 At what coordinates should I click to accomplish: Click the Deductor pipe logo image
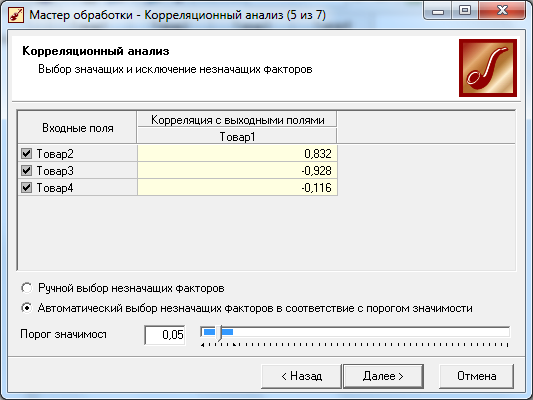488,68
